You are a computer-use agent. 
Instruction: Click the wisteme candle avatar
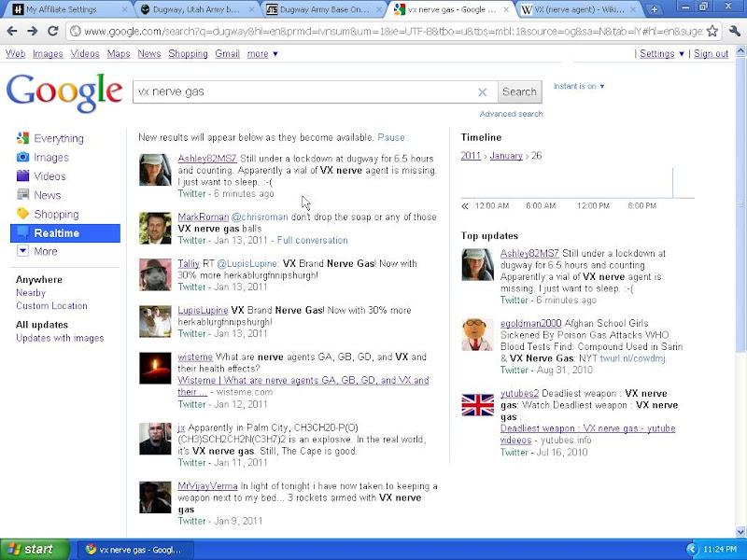click(x=155, y=368)
